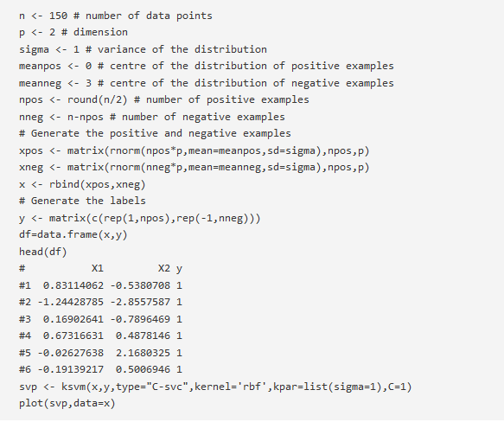Click the 'sigma <- 1' variance line

point(143,49)
